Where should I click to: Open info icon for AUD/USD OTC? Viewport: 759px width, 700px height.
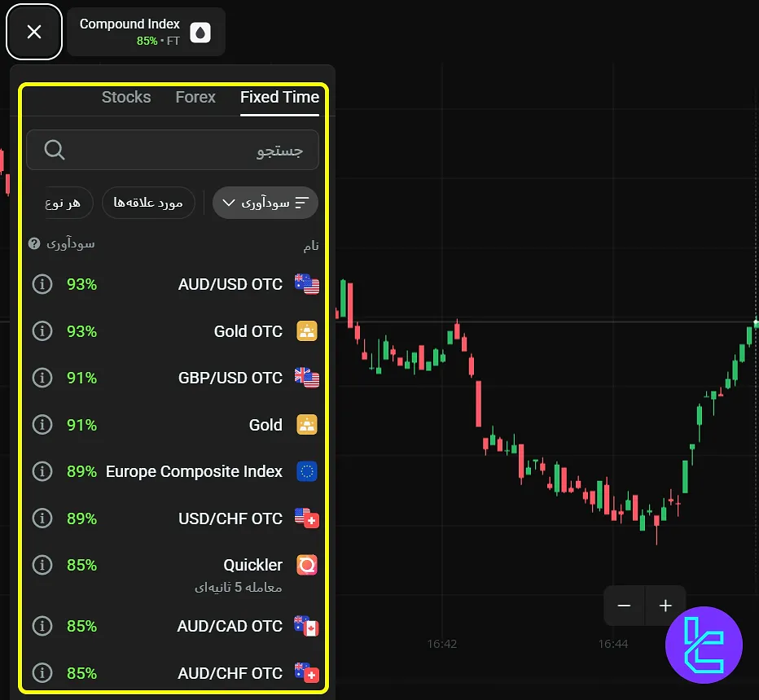pos(42,284)
